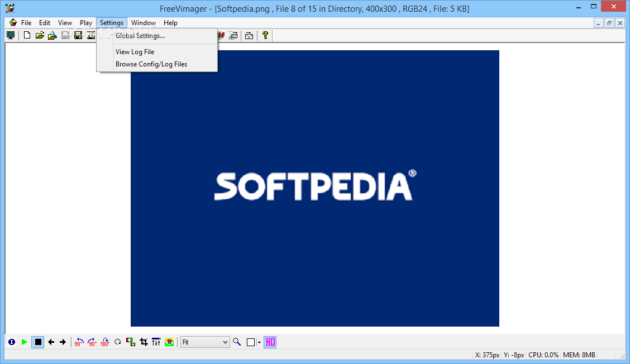Image resolution: width=630 pixels, height=364 pixels.
Task: Click the white background color swatch
Action: click(251, 342)
